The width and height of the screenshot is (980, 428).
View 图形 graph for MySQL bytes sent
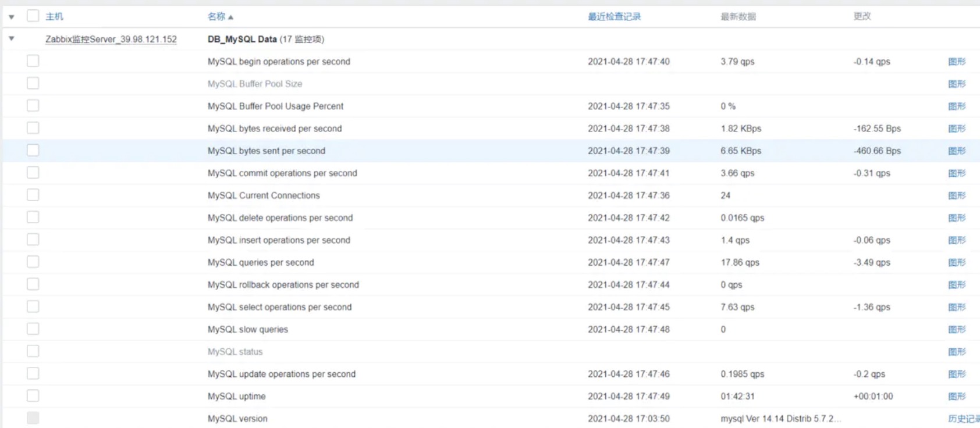click(x=956, y=151)
